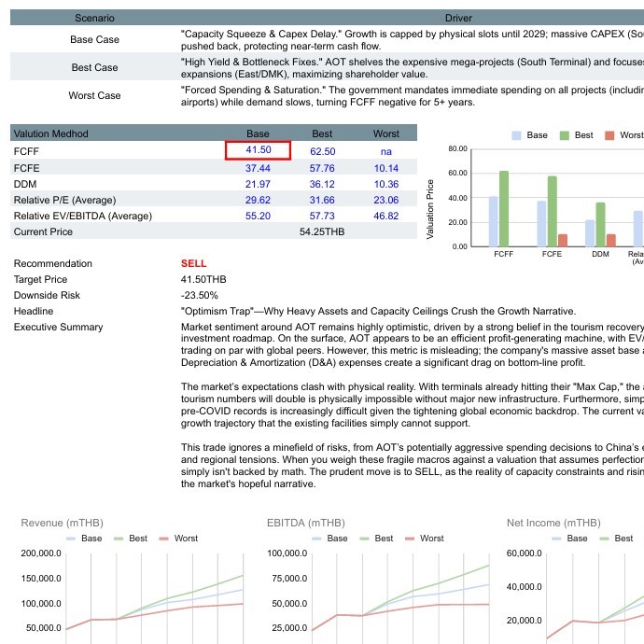Viewport: 644px width, 644px height.
Task: Click the Headline label
Action: [x=34, y=311]
